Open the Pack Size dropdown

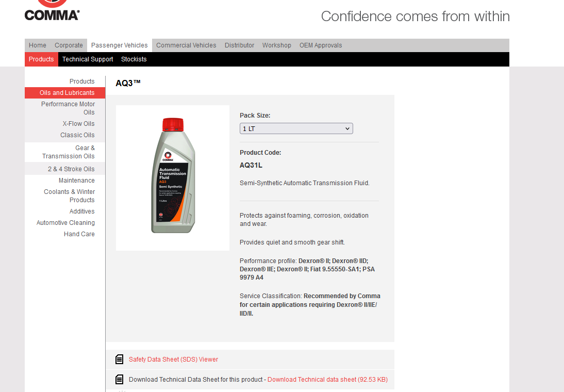(x=296, y=128)
